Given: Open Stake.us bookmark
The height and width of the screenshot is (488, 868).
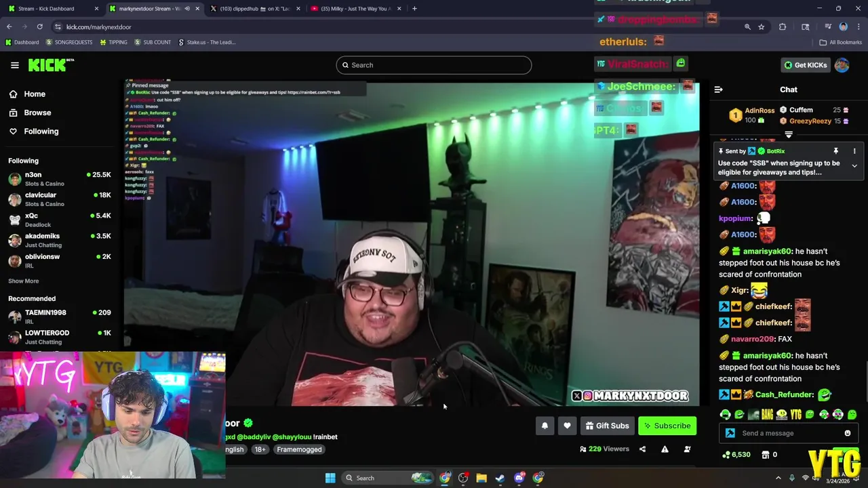Looking at the screenshot, I should (207, 42).
